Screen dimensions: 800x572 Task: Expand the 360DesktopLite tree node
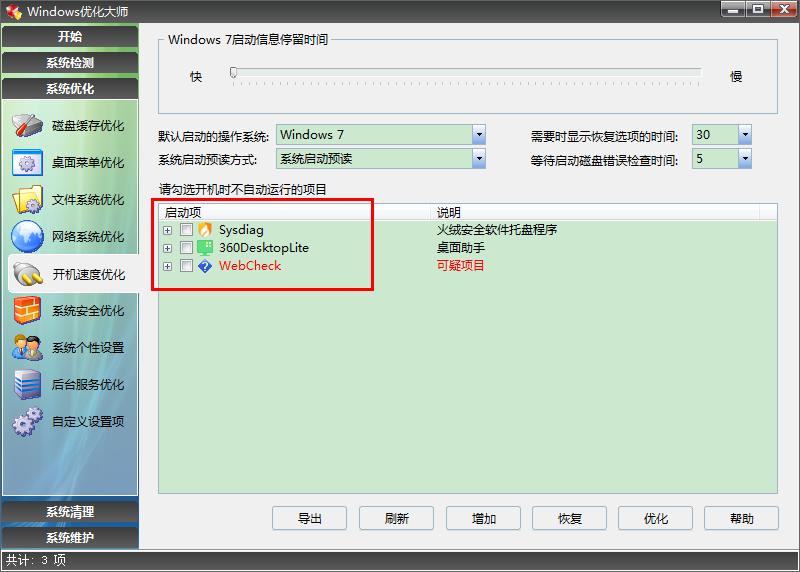click(x=167, y=248)
